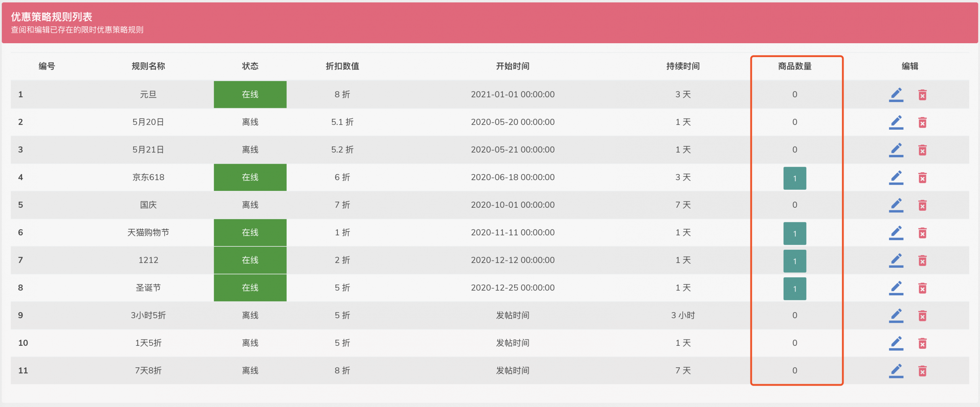Edit the 国庆 rule

coord(896,205)
